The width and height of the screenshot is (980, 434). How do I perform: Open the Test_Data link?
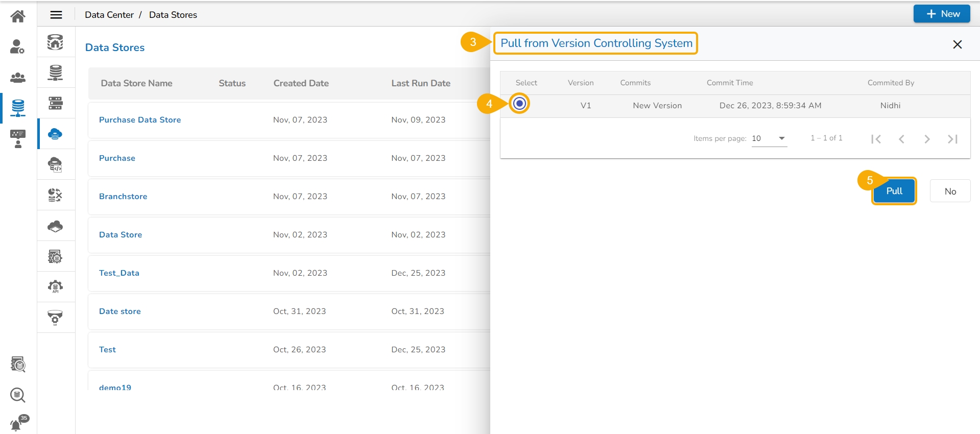coord(119,273)
